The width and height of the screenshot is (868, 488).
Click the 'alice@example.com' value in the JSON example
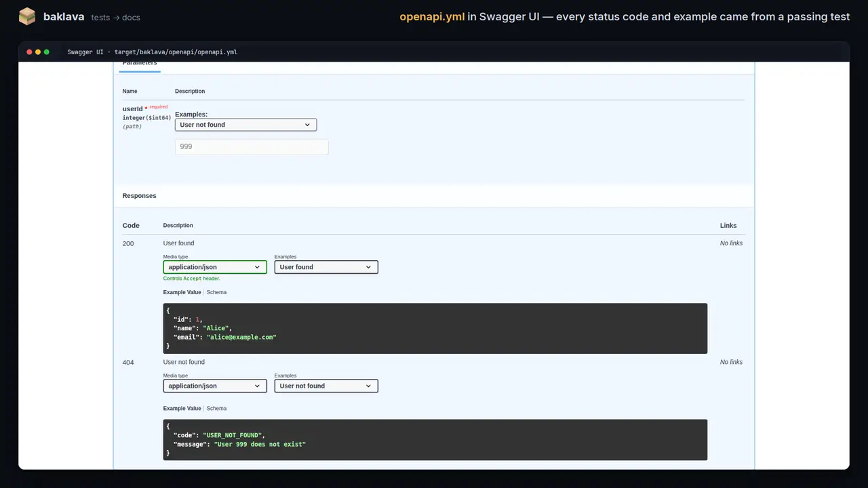point(241,337)
